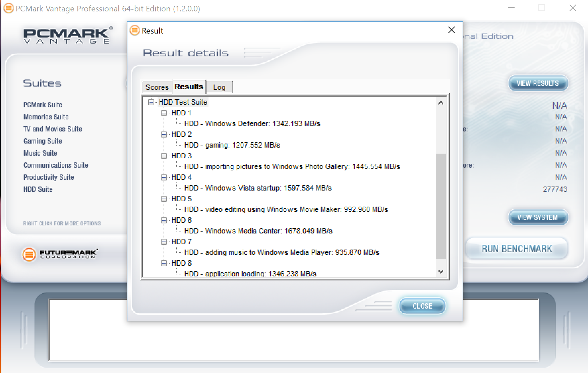Collapse the HDD 1 tree node
Screen dimensions: 588x373
(x=164, y=113)
